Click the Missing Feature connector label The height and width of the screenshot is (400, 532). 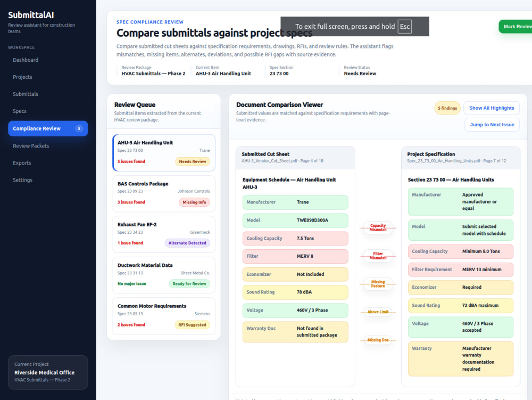[x=378, y=284]
